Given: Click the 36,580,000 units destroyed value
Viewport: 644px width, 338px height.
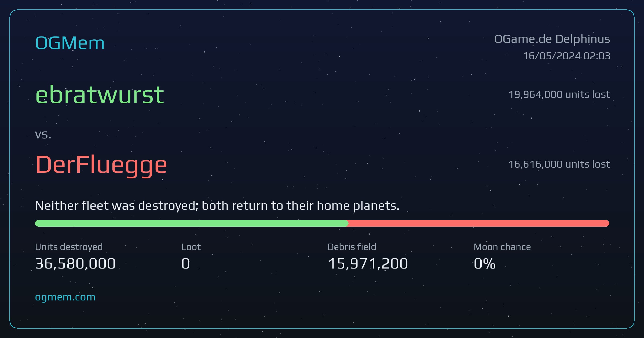Looking at the screenshot, I should point(75,264).
